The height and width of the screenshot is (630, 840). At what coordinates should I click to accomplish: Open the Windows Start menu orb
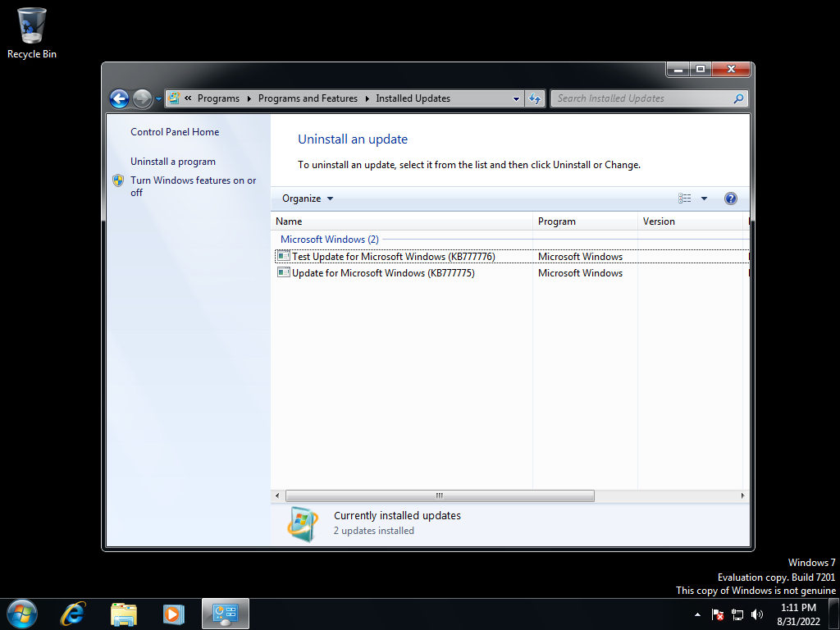point(22,614)
